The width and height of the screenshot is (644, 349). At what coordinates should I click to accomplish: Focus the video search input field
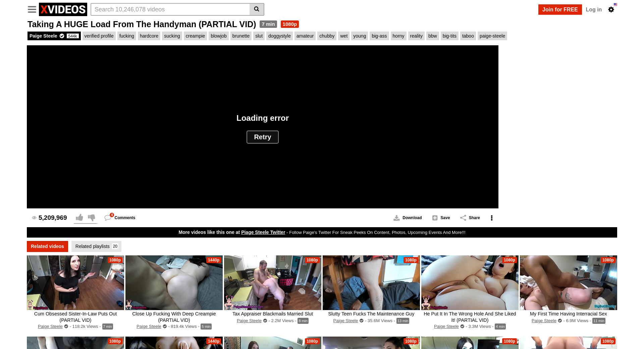(170, 9)
